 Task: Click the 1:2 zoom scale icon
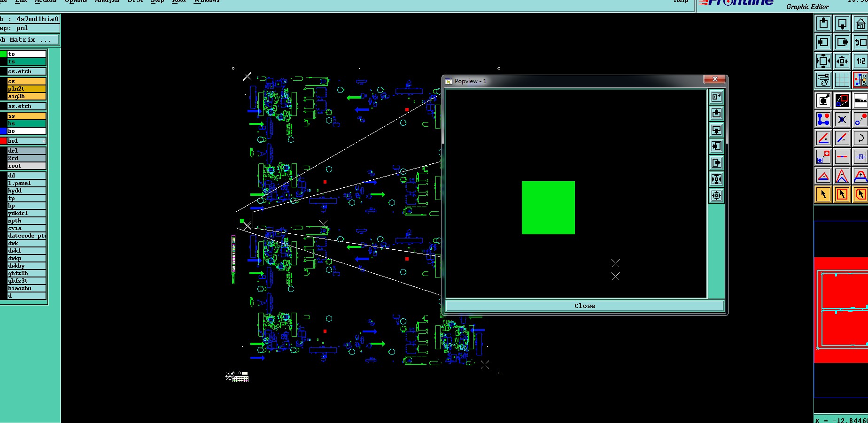click(860, 61)
